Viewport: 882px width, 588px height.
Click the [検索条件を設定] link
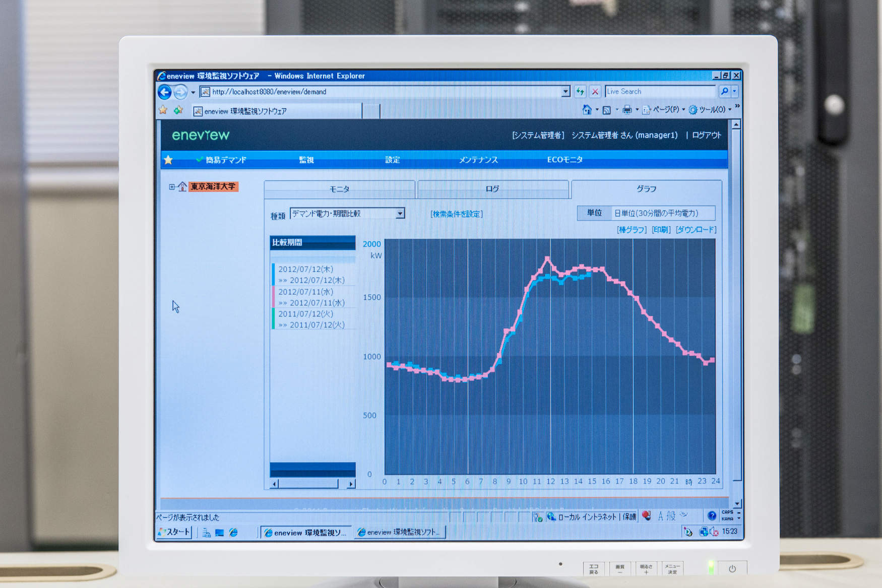click(457, 214)
